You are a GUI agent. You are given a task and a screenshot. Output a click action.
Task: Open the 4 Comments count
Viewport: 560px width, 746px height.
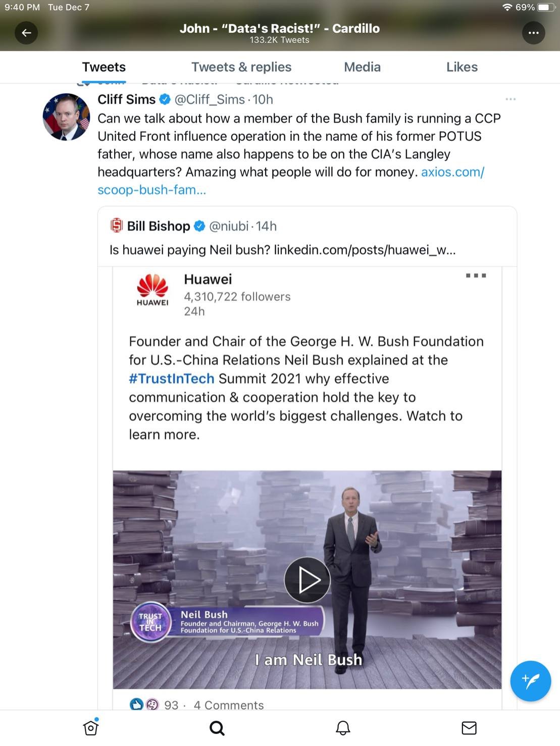229,705
